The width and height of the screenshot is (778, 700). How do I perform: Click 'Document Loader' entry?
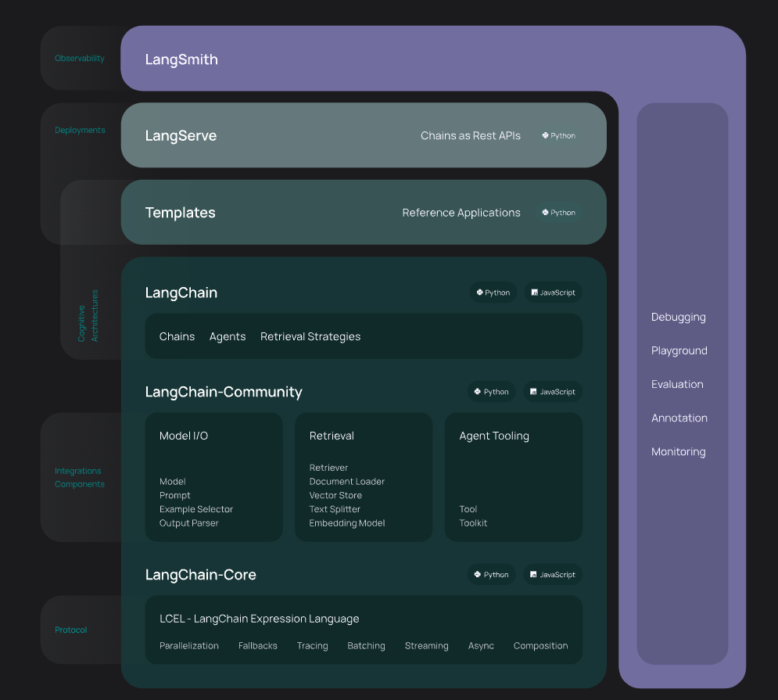pos(347,481)
